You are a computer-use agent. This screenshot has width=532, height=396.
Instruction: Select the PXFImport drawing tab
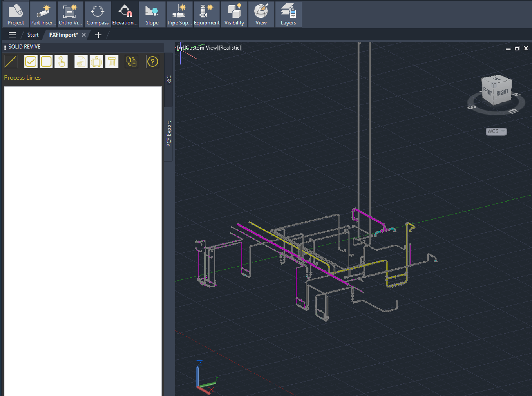click(64, 35)
